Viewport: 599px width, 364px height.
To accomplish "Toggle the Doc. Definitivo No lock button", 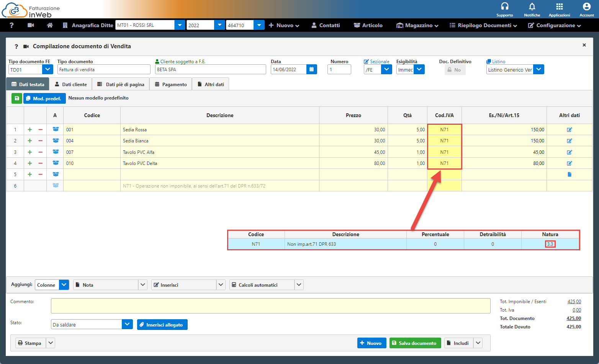I will pos(455,70).
